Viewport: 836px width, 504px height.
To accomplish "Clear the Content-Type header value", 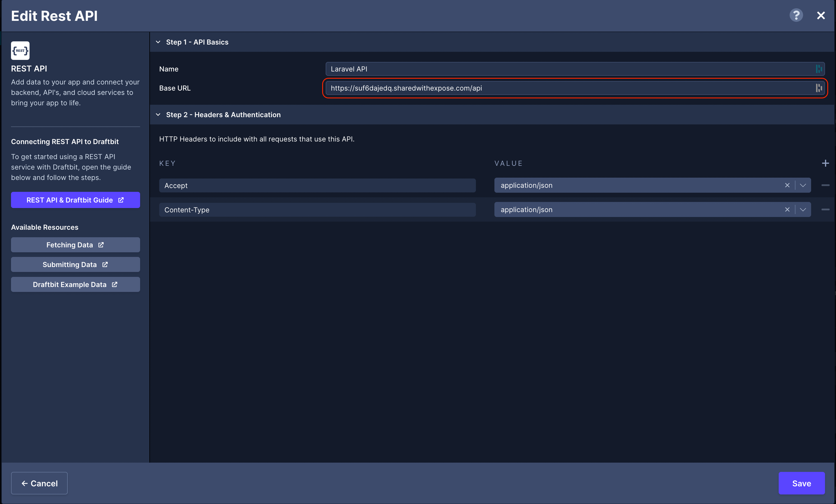I will (x=787, y=209).
